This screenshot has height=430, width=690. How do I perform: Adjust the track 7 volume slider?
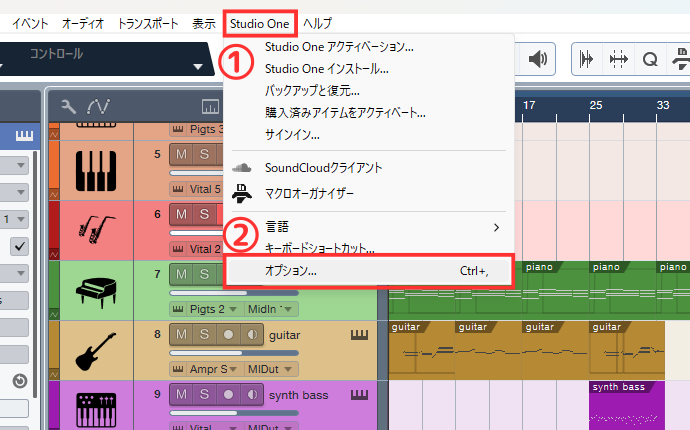click(234, 293)
